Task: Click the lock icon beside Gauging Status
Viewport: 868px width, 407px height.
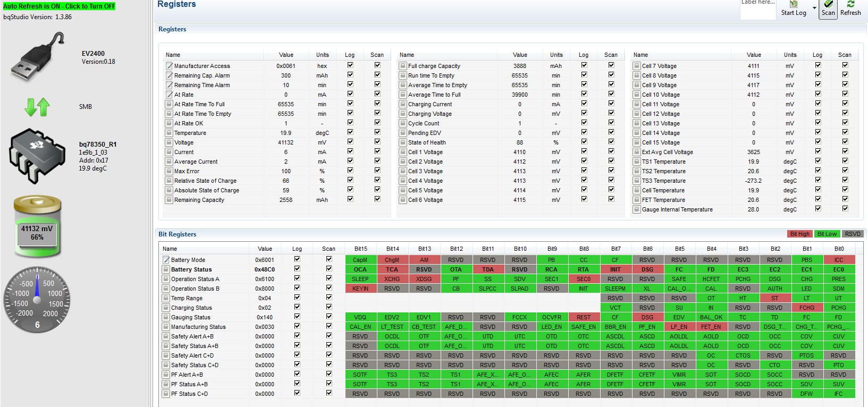Action: 166,317
